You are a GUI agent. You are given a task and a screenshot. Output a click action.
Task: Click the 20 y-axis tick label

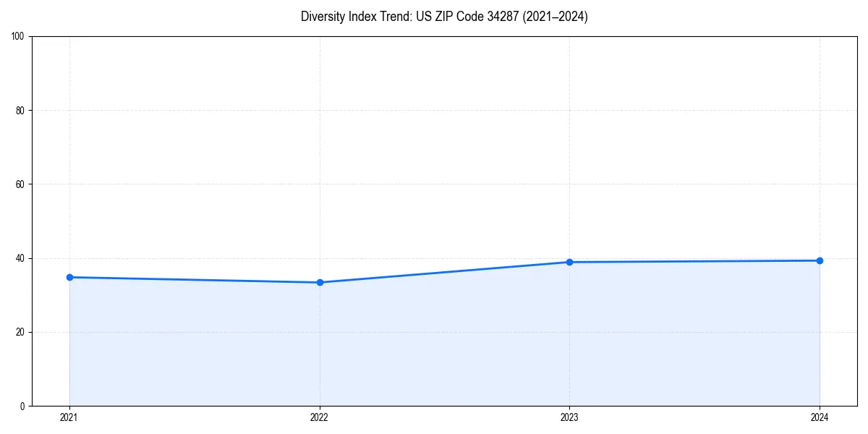point(20,331)
